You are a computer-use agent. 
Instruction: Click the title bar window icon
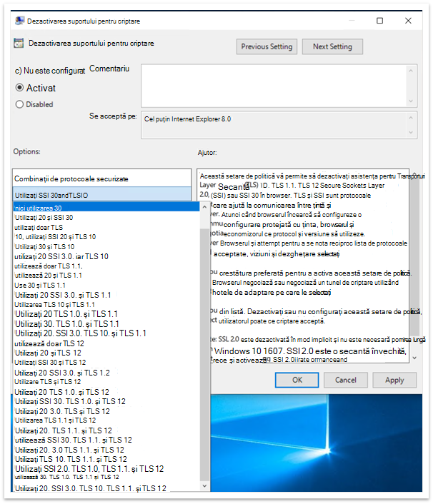(x=19, y=21)
